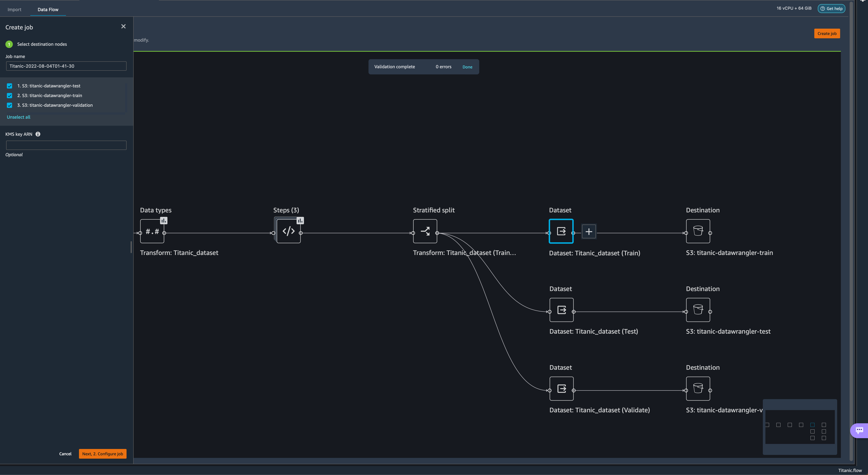Click the Titanic_dataset (Test) dataset node
The image size is (868, 475).
point(561,310)
